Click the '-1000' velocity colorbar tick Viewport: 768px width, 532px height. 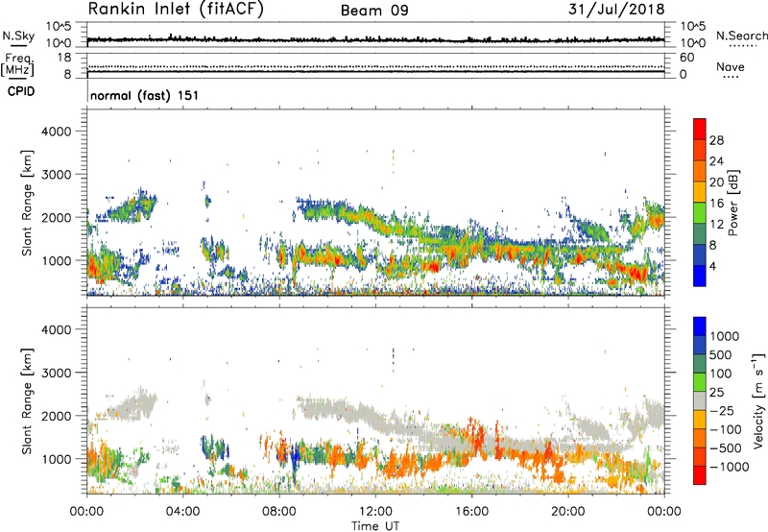tap(730, 467)
